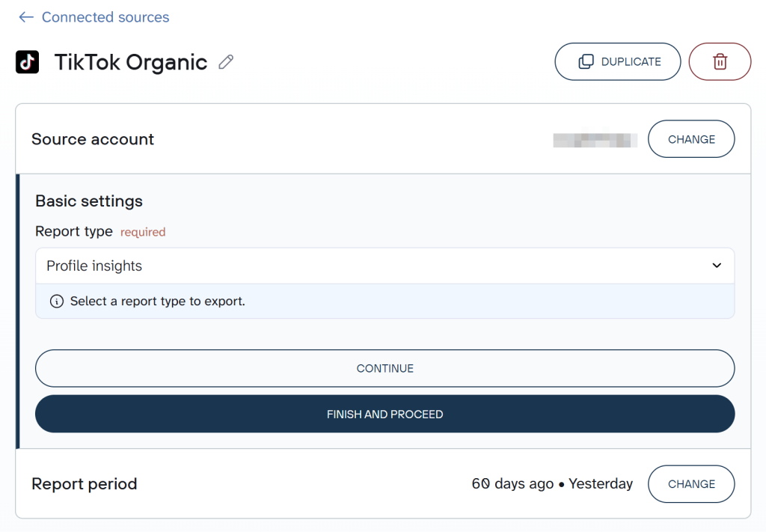Click FINISH AND PROCEED
Image resolution: width=766 pixels, height=532 pixels.
point(384,414)
